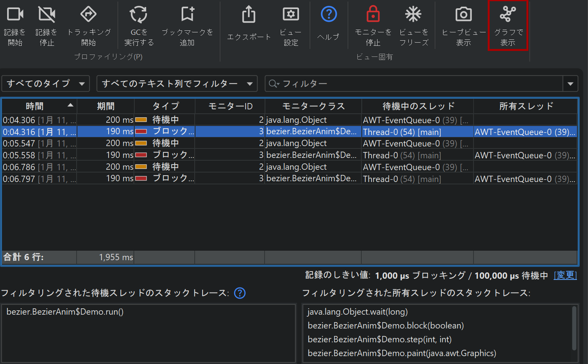Sort by 期間 column header
This screenshot has height=364, width=588.
(105, 106)
